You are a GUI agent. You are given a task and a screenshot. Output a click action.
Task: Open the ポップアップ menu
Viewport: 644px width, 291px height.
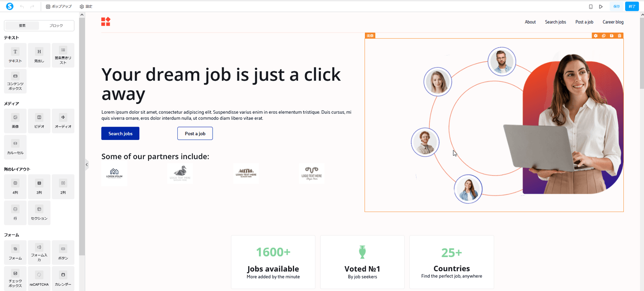point(59,6)
